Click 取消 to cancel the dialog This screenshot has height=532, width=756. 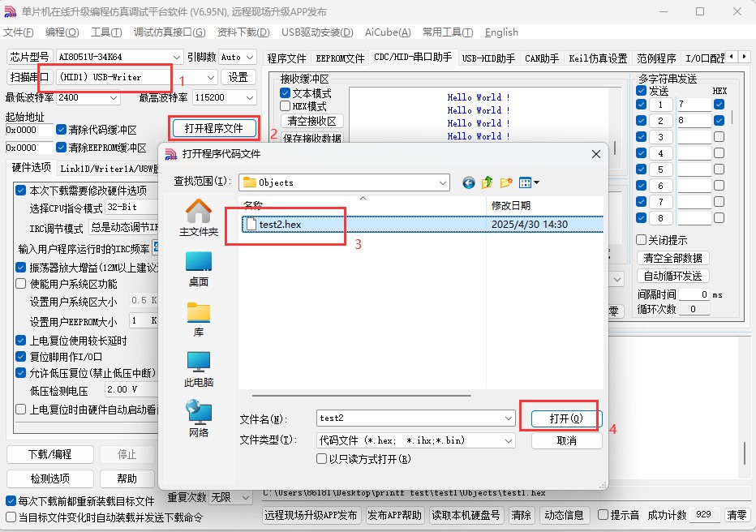point(566,440)
